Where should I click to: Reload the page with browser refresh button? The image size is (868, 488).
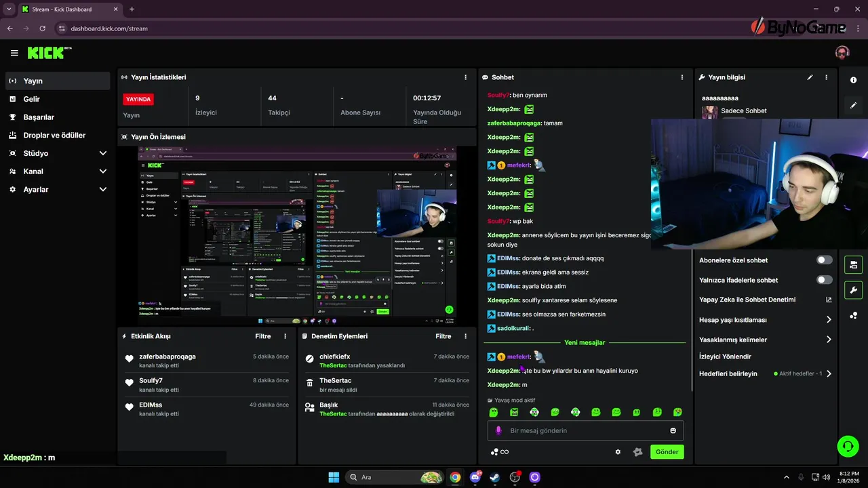pyautogui.click(x=43, y=28)
